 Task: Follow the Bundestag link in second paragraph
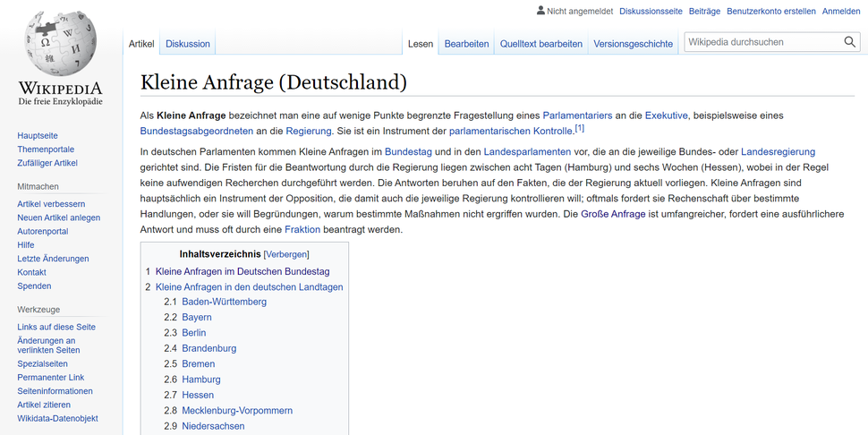tap(408, 151)
